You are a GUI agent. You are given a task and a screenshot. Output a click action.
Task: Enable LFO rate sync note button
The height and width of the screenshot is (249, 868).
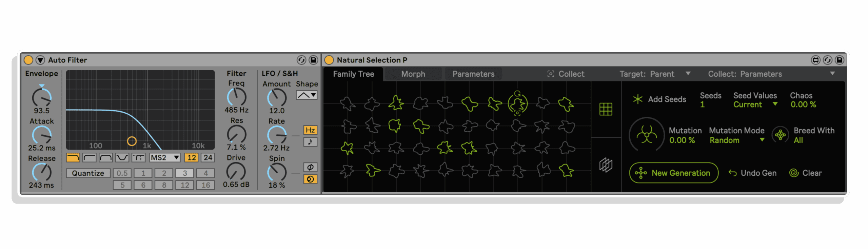tap(310, 142)
